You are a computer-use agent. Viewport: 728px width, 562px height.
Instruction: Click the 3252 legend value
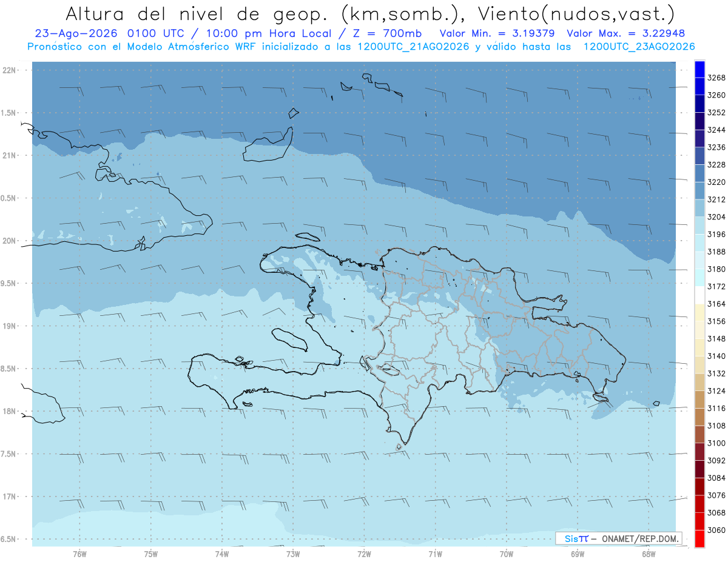click(x=716, y=113)
